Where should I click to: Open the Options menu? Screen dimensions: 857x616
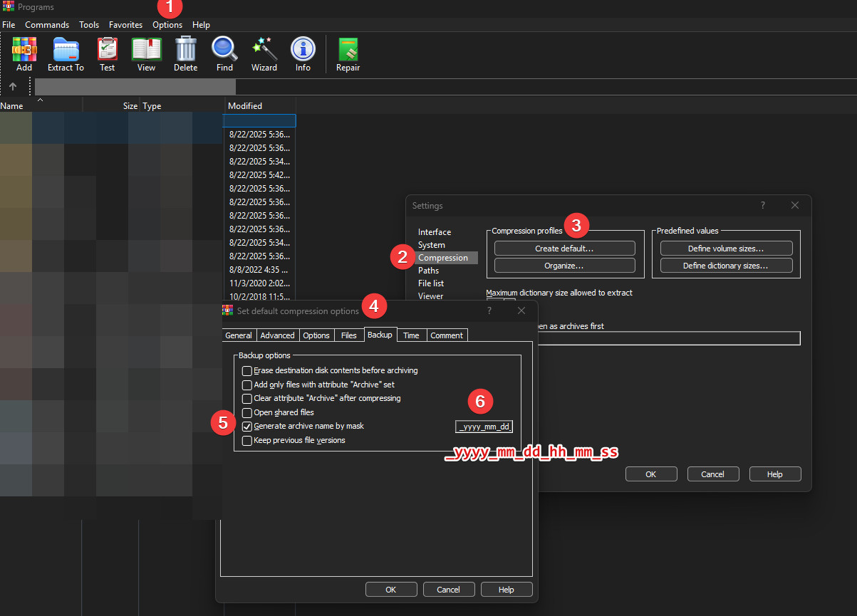[x=167, y=25]
